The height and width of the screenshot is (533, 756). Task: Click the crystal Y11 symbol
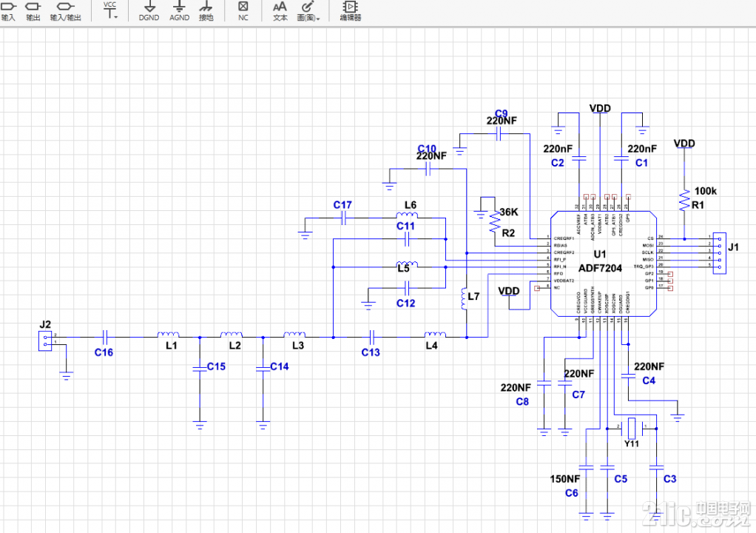pos(632,428)
